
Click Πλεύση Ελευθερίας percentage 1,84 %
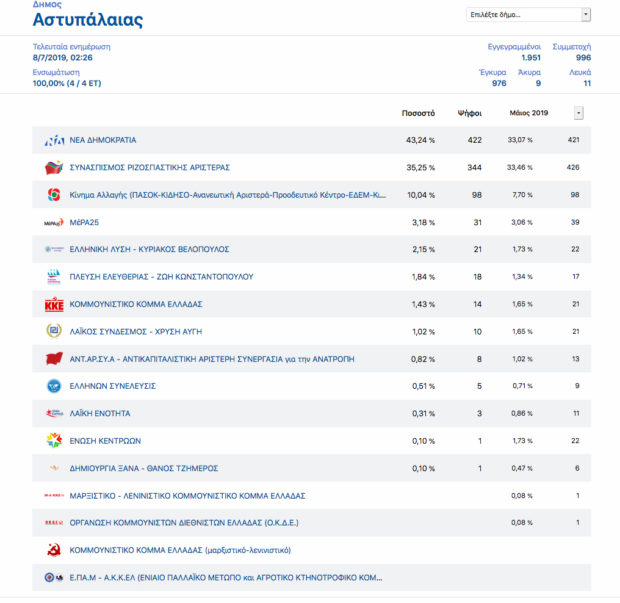click(423, 276)
